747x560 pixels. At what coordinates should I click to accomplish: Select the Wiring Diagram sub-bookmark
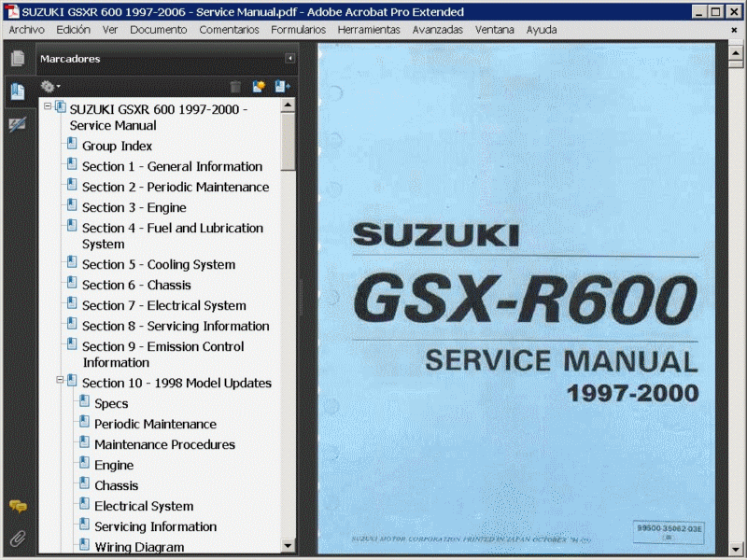point(139,547)
